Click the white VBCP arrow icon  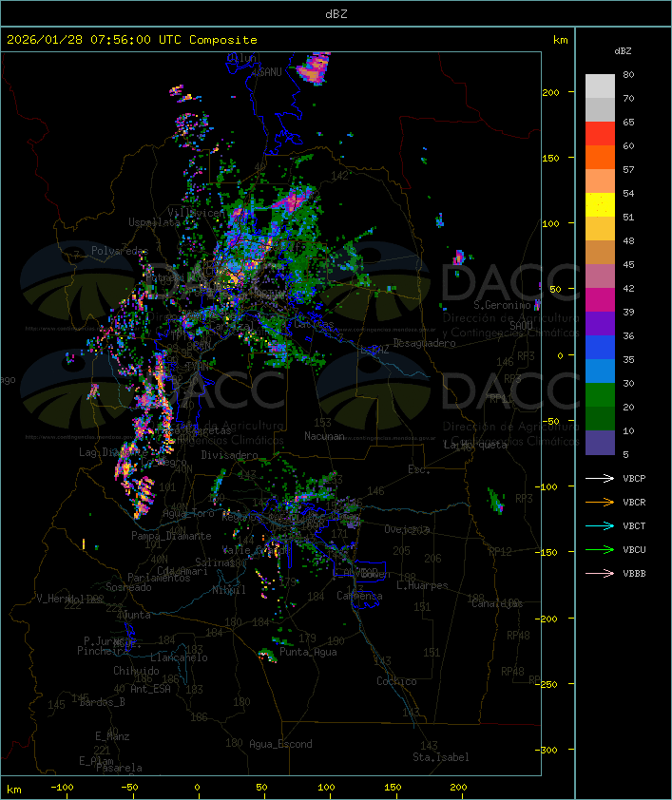point(600,478)
